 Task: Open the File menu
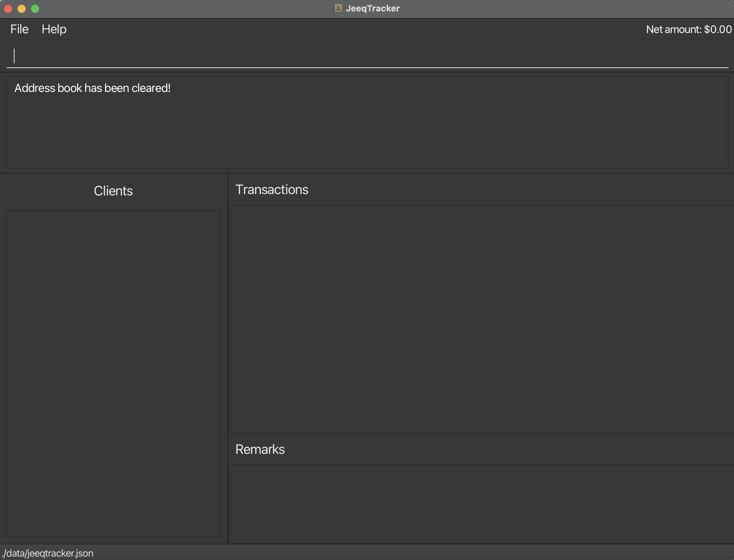point(20,29)
